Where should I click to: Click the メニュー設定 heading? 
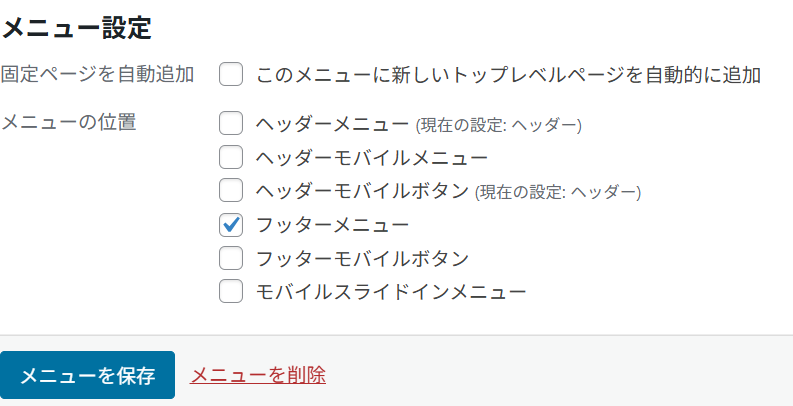pos(76,27)
